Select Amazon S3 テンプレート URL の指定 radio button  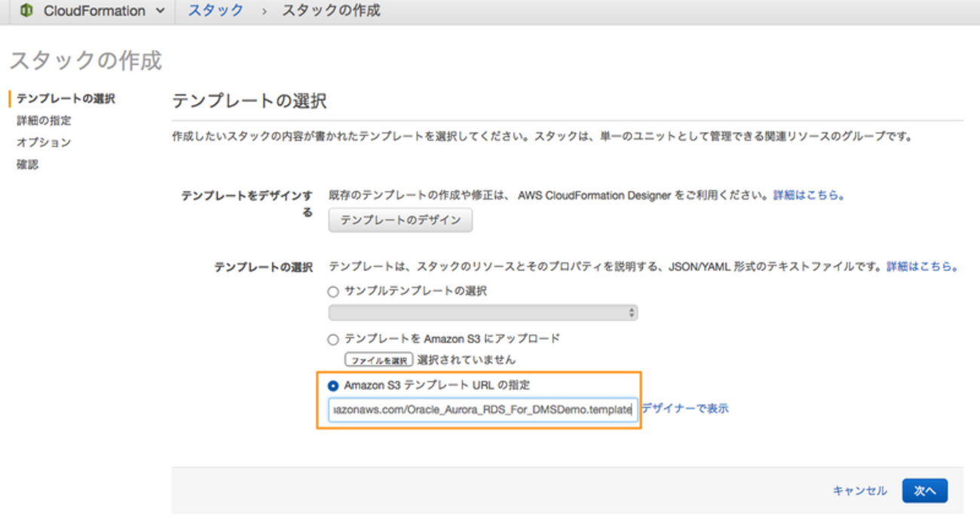coord(333,386)
